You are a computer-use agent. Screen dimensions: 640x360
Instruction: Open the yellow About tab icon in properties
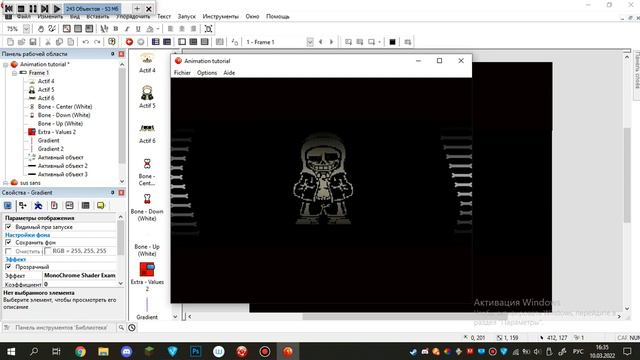(100, 205)
